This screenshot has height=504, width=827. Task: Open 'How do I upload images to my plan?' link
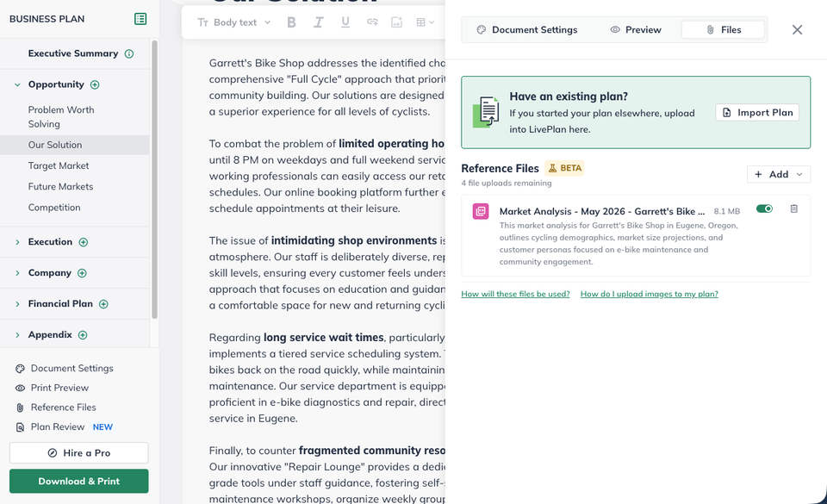coord(650,294)
